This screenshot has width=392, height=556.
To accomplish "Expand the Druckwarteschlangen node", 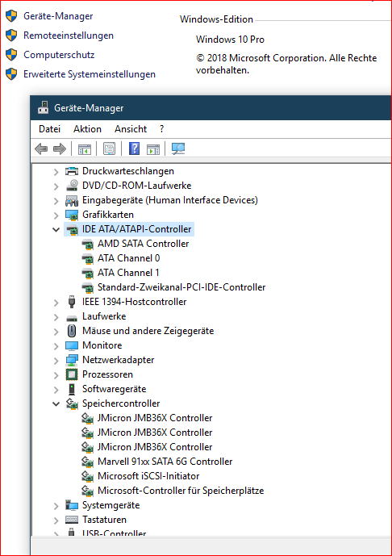I will [56, 172].
